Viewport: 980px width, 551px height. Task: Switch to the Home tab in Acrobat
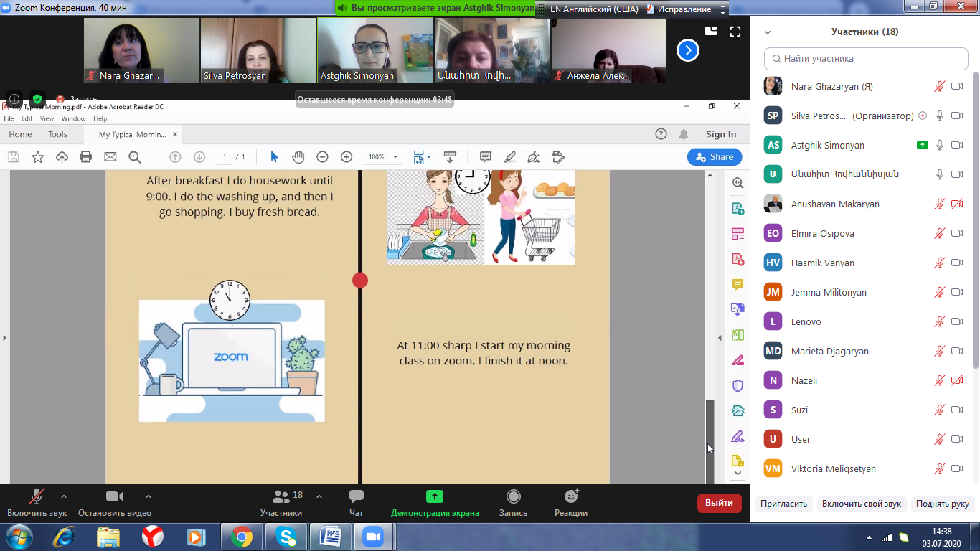pyautogui.click(x=20, y=134)
